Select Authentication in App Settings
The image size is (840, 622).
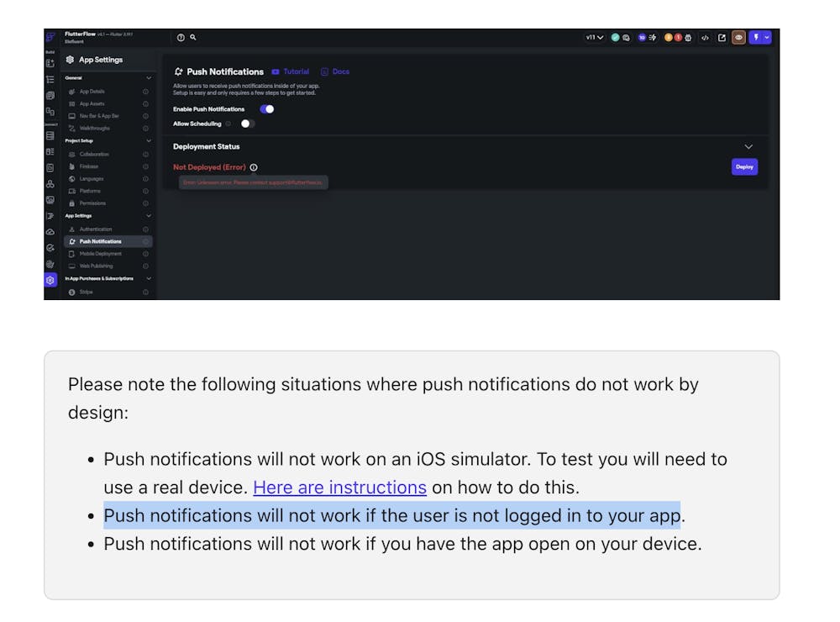pyautogui.click(x=95, y=229)
